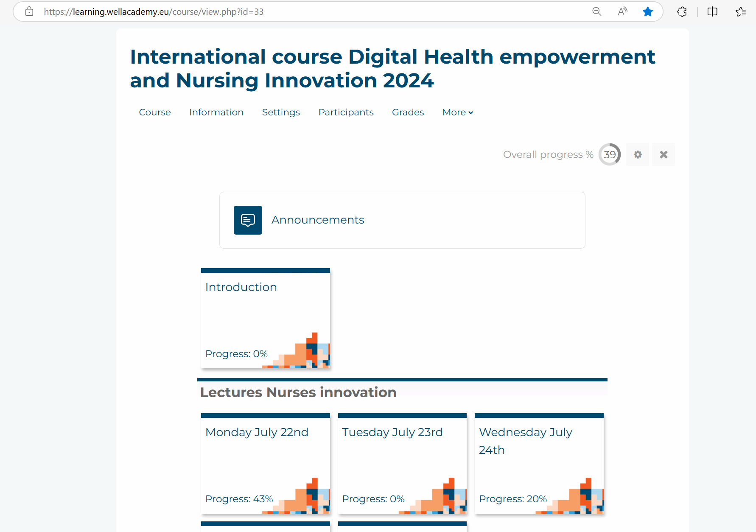Switch to the Participants tab
This screenshot has height=532, width=756.
click(346, 112)
